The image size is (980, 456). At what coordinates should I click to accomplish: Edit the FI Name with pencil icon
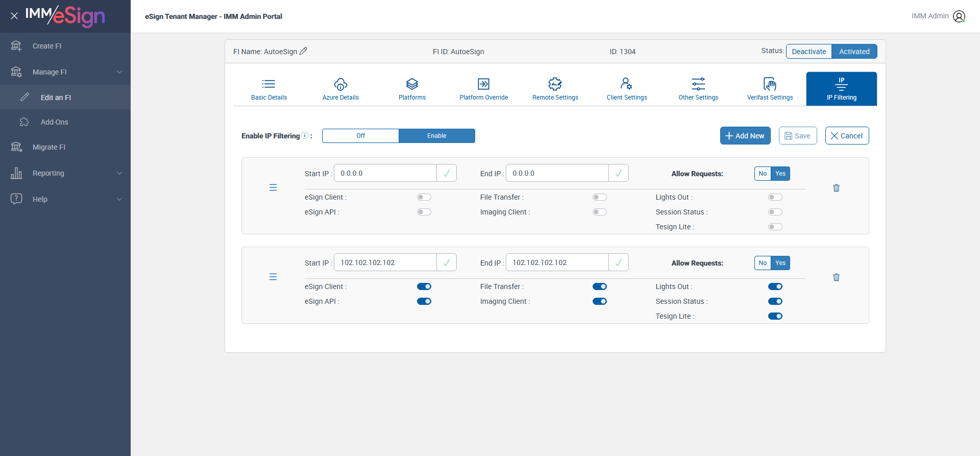point(303,51)
